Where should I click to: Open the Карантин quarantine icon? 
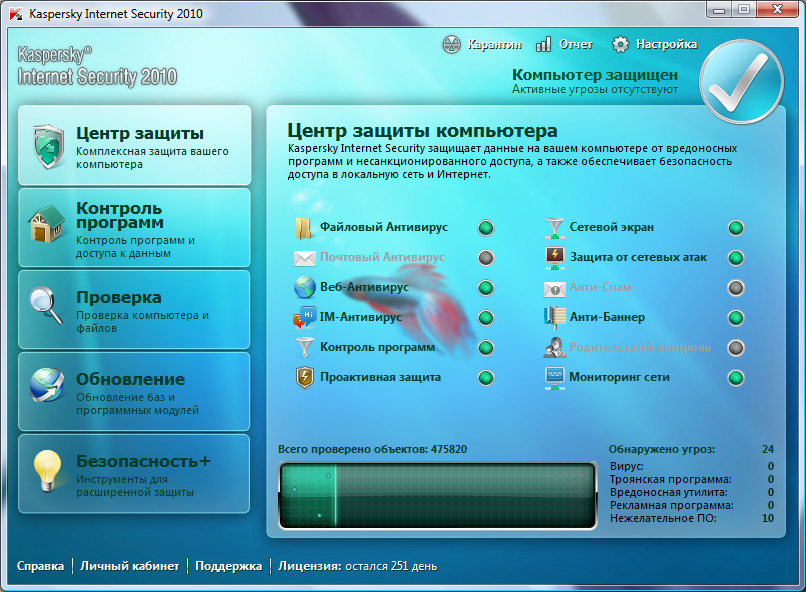(x=451, y=45)
